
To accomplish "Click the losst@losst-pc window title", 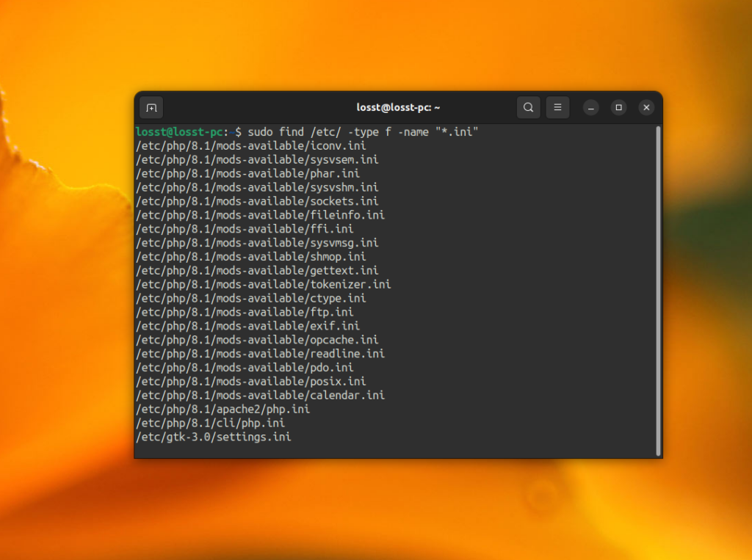I will pos(397,107).
